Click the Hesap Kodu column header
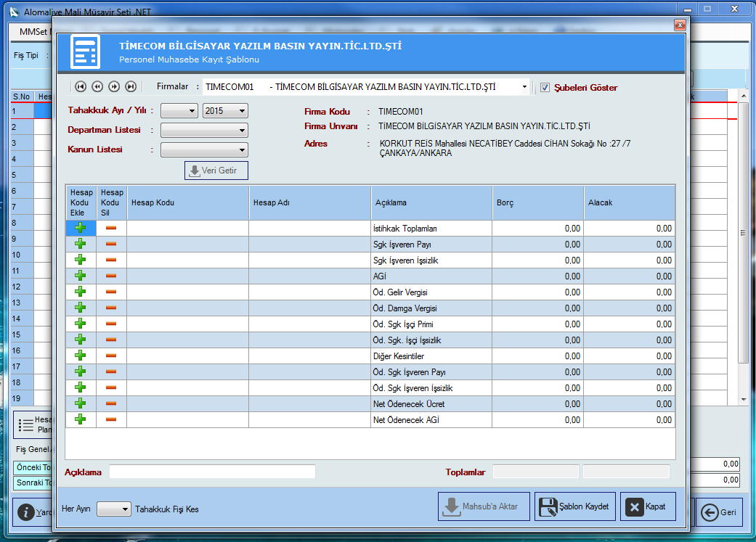Screen dimensions: 756x542 click(188, 203)
